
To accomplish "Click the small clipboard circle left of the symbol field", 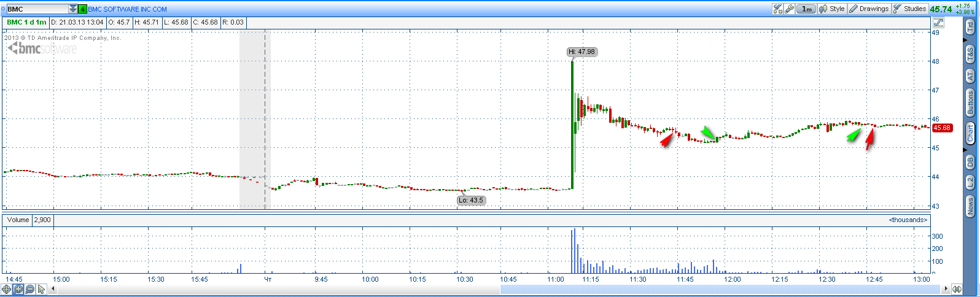I will click(3, 9).
